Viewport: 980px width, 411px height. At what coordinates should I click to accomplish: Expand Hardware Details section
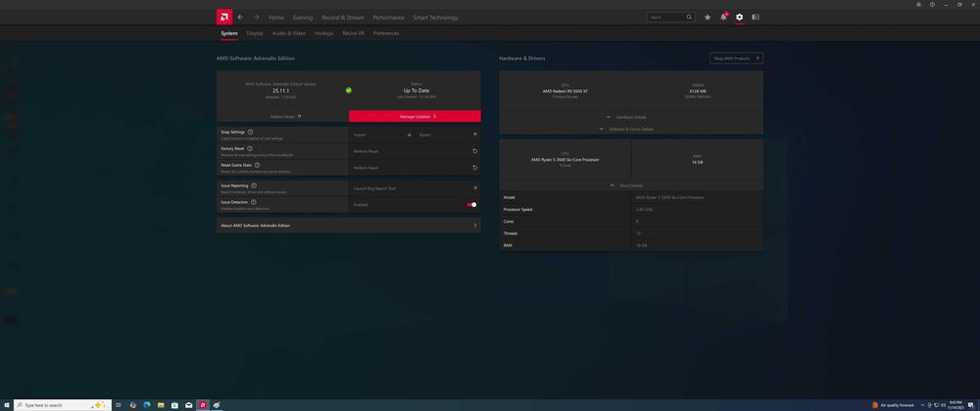(626, 117)
